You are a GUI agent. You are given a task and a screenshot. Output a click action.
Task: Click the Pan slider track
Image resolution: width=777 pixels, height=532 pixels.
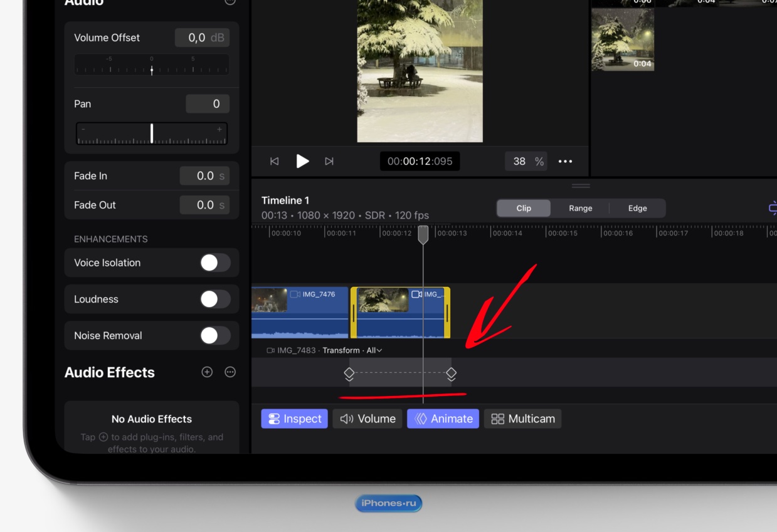click(x=152, y=133)
